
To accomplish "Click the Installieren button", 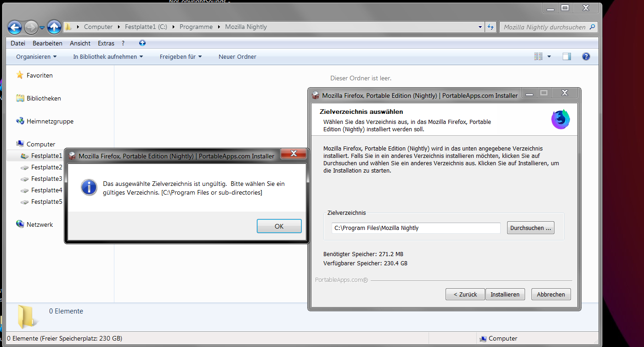I will pos(505,294).
